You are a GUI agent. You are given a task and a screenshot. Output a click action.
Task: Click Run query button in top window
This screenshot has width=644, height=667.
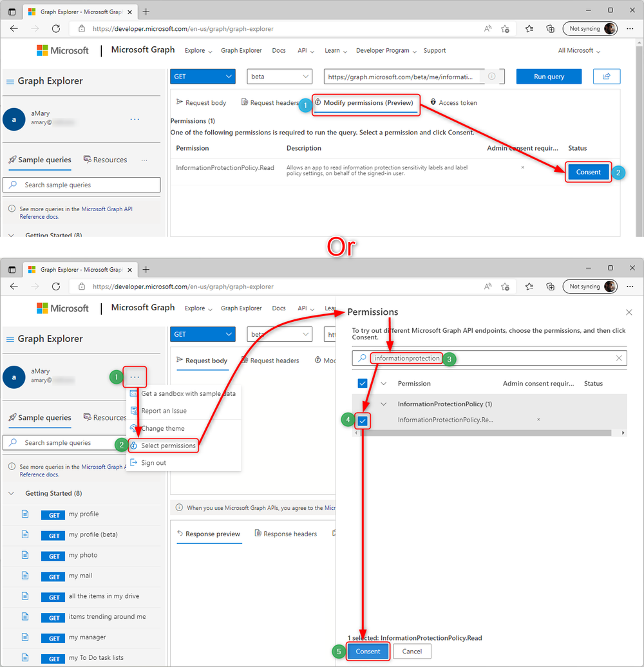549,77
